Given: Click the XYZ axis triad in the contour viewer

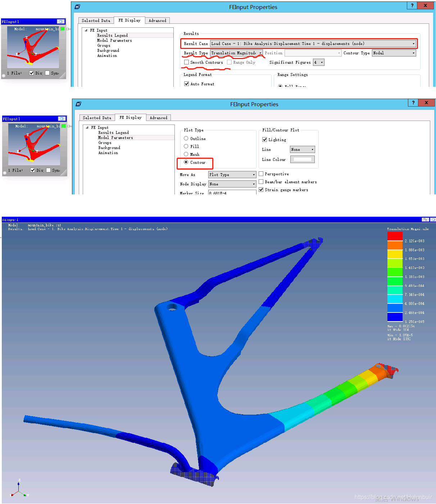Looking at the screenshot, I should tap(19, 489).
